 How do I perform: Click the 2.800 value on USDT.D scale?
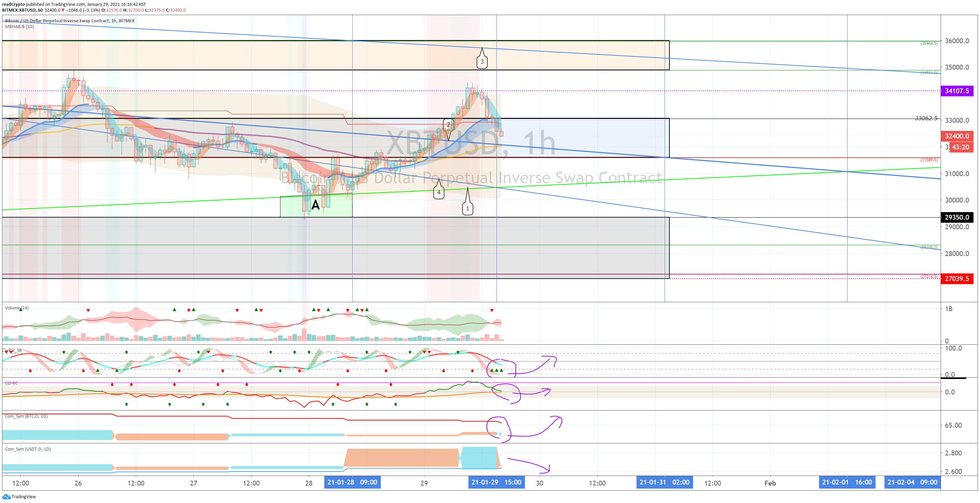tap(953, 453)
